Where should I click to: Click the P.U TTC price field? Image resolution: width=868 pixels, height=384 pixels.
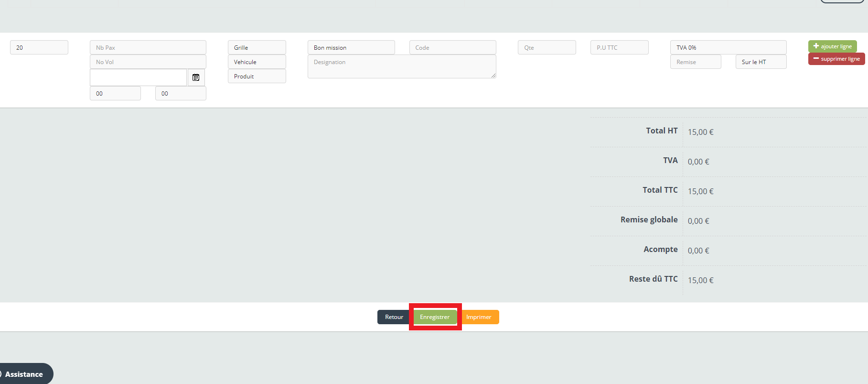click(619, 48)
